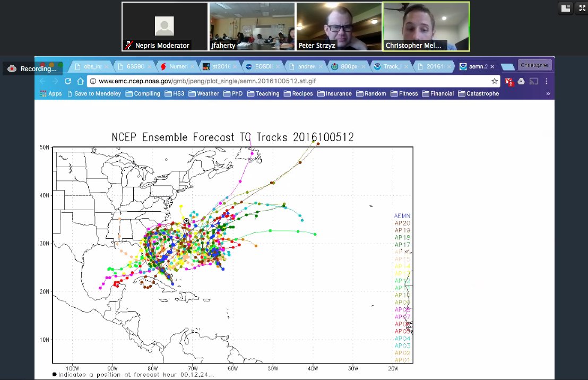Screen dimensions: 588x380
Task: Enter full screen with the expand icon
Action: coord(582,8)
